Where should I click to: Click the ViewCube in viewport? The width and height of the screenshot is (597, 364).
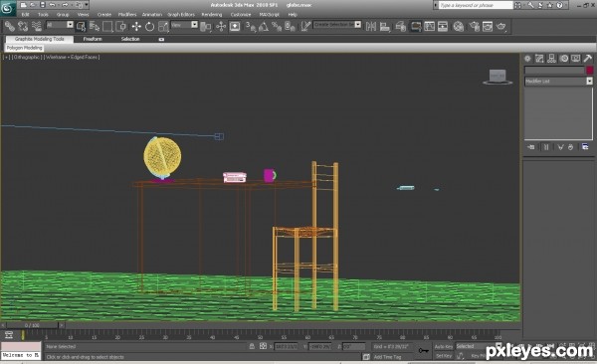(x=497, y=77)
